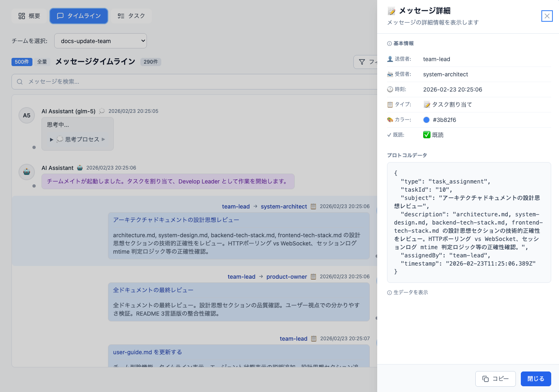Toggle the 既読 read status checkmark
The image size is (559, 392).
[427, 135]
